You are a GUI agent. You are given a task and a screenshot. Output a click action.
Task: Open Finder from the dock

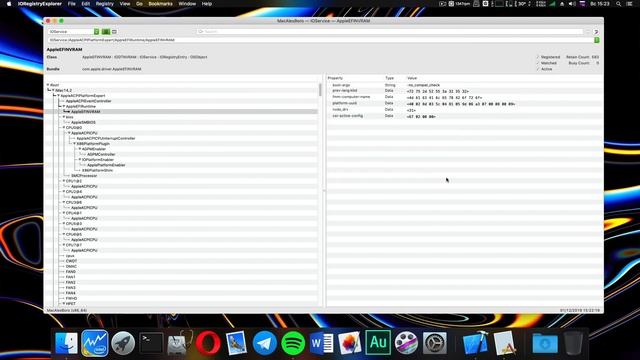[66, 343]
